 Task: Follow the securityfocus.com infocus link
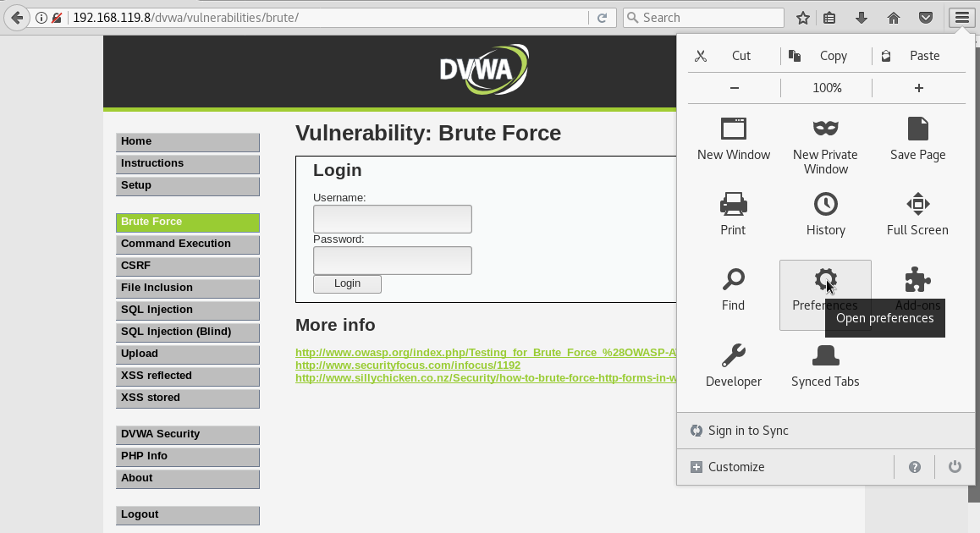tap(408, 365)
